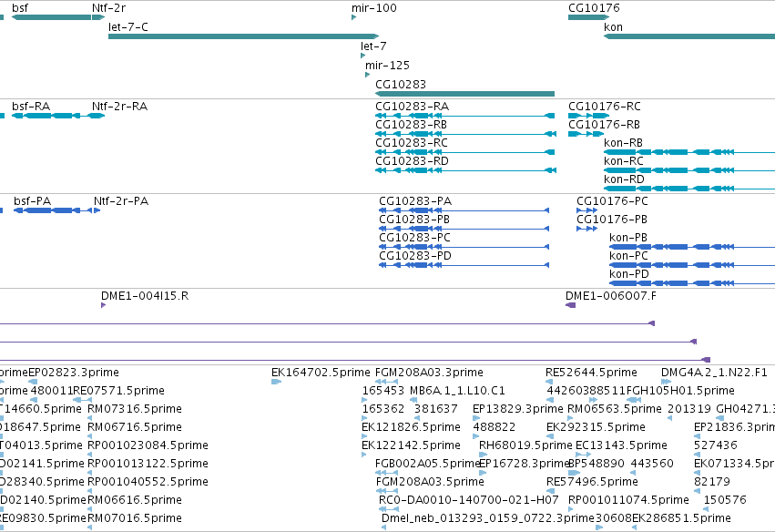Select the mir-100 gene label
The height and width of the screenshot is (532, 775).
tap(373, 8)
